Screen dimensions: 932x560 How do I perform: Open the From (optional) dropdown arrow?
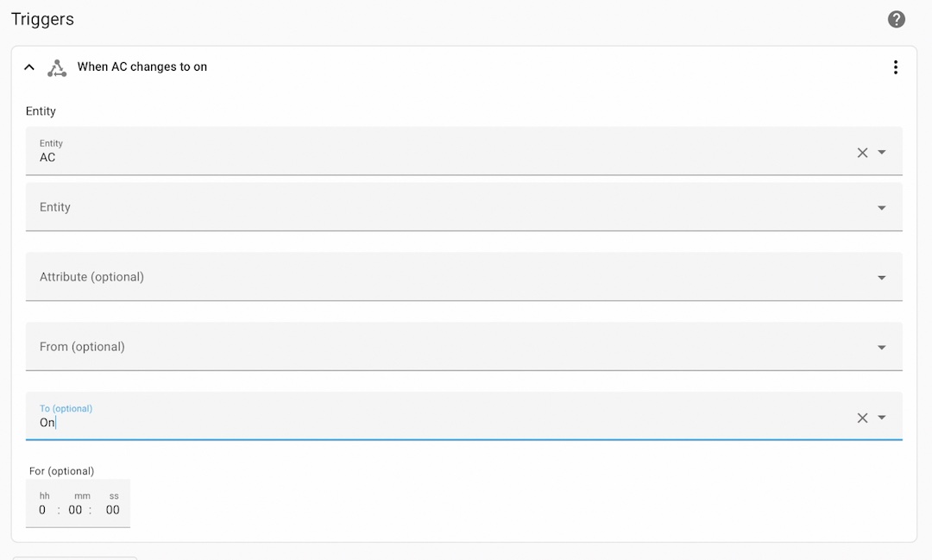coord(881,347)
